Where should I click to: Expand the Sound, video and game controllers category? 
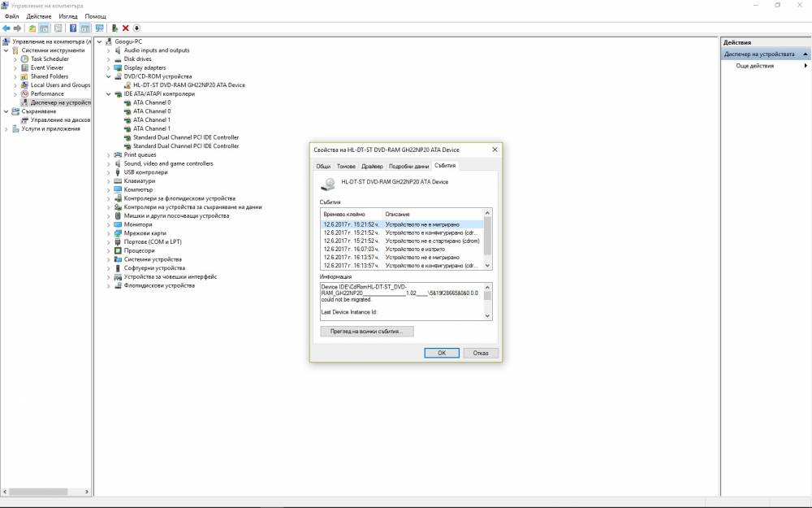[109, 163]
